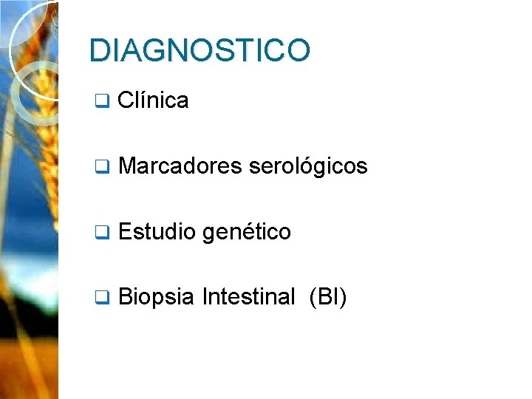The width and height of the screenshot is (532, 399).
Task: Select the word Clínica
Action: pos(153,100)
